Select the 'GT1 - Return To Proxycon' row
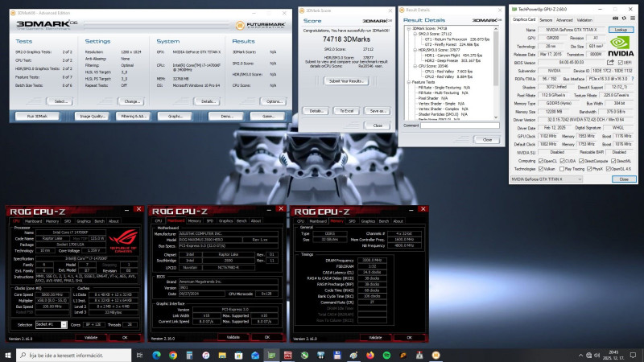Image resolution: width=644 pixels, height=362 pixels. click(x=457, y=39)
